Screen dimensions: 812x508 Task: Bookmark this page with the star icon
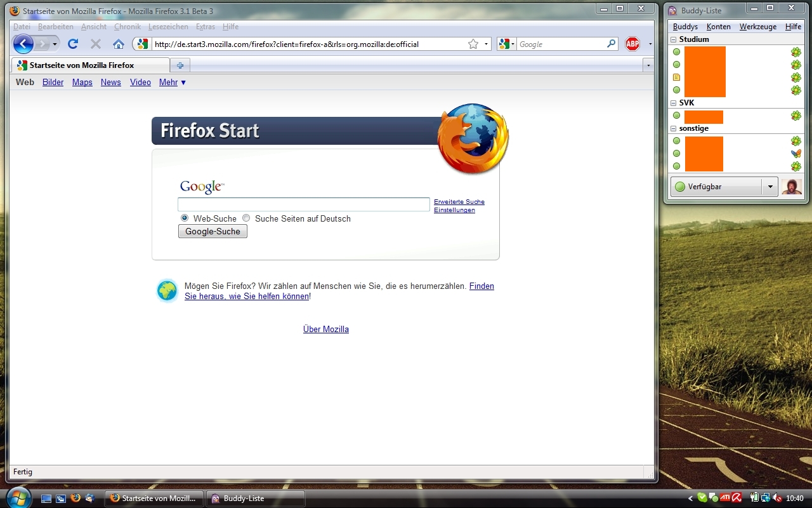[473, 44]
